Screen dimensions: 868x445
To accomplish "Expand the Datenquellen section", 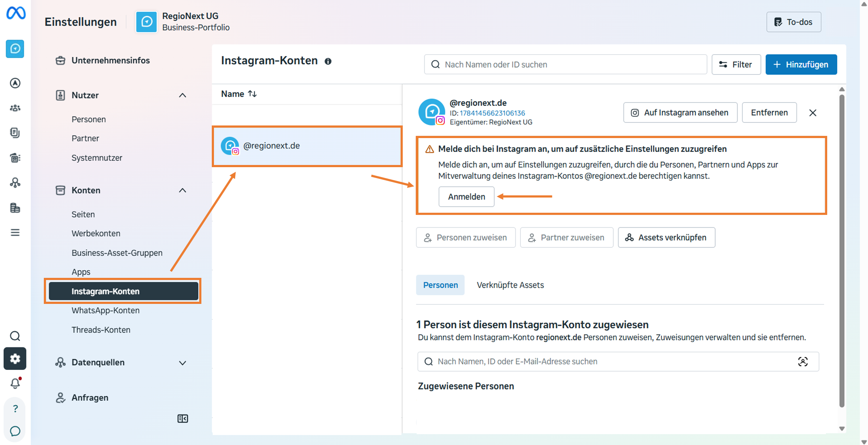I will [x=183, y=363].
